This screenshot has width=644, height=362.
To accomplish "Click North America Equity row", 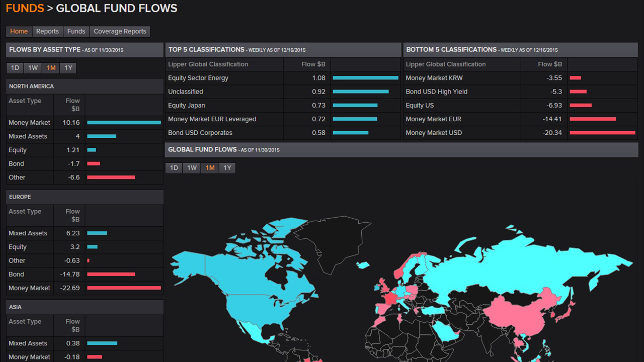I will (85, 150).
